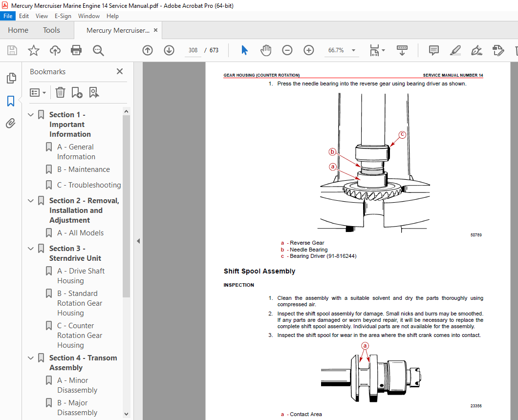Viewport: 518px width, 420px height.
Task: Delete selected bookmark with trash icon
Action: 60,92
